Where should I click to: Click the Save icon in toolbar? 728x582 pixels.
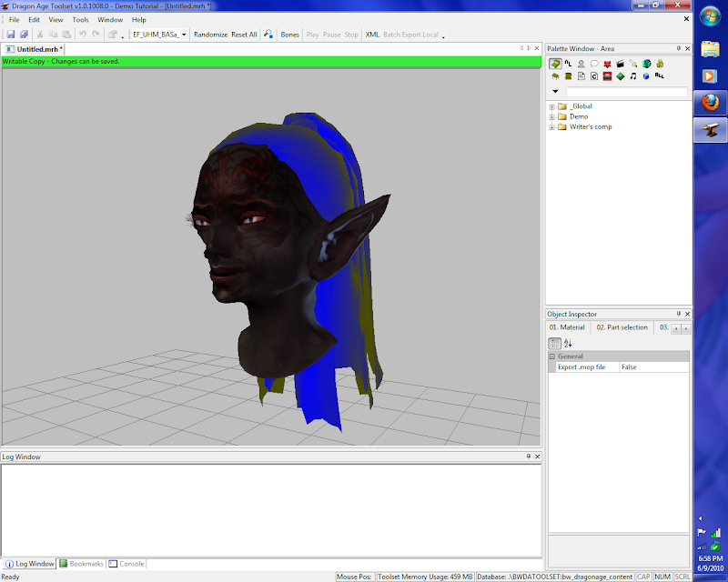[x=11, y=35]
